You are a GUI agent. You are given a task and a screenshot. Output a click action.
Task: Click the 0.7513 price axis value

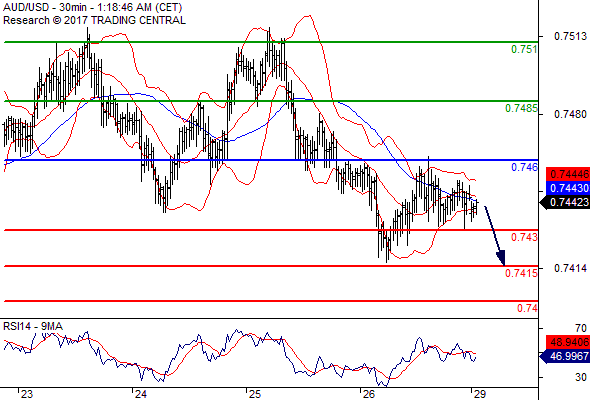(570, 37)
